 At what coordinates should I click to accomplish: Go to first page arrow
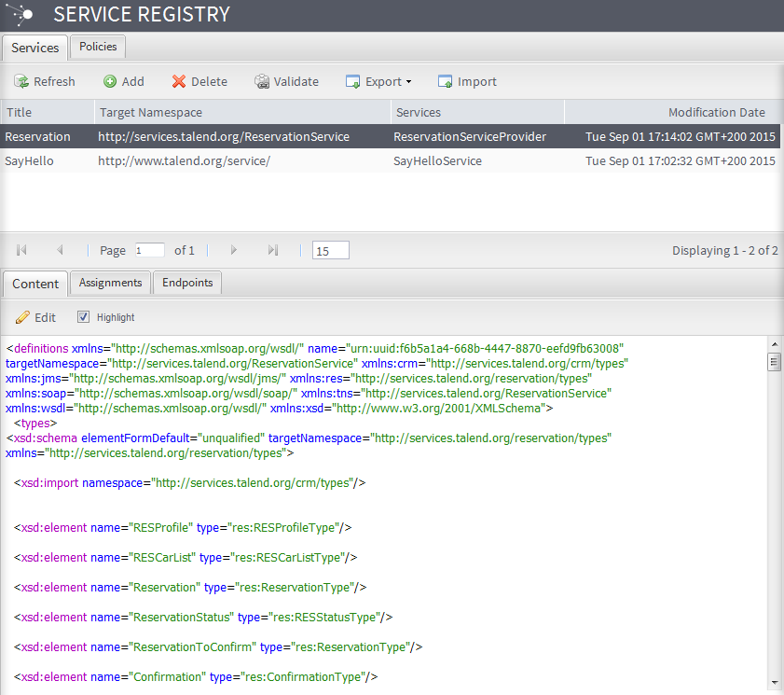pos(21,250)
